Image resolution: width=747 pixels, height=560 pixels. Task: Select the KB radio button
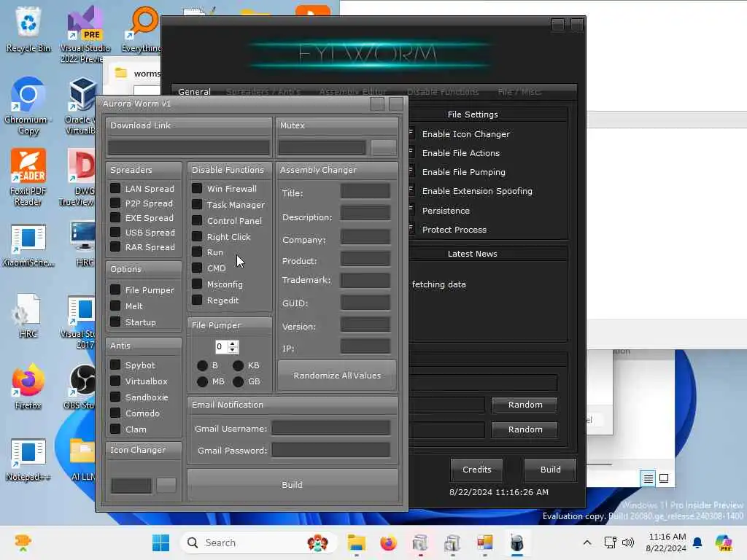[239, 365]
